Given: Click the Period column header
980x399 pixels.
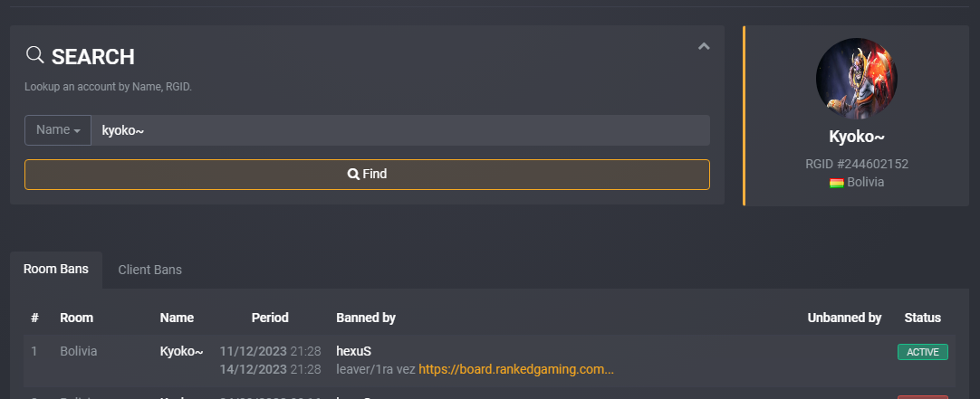Looking at the screenshot, I should pos(270,318).
